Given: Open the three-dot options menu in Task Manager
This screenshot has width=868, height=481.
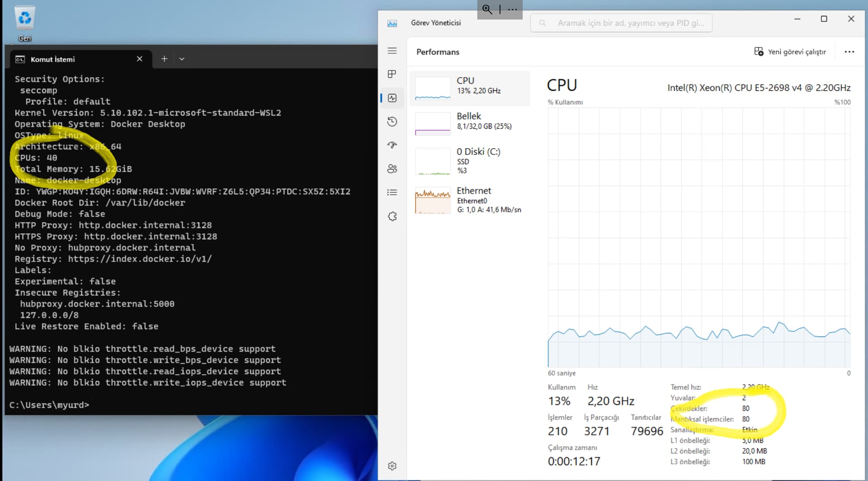Looking at the screenshot, I should tap(849, 51).
